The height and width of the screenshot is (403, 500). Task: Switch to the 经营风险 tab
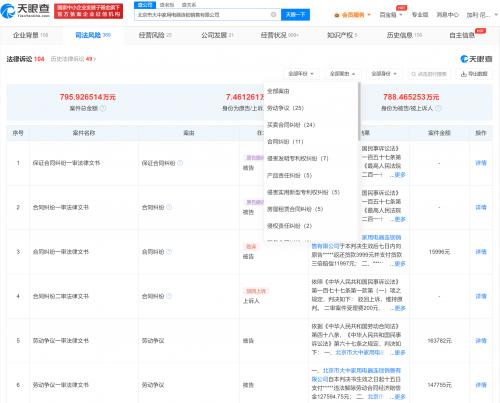click(x=155, y=35)
